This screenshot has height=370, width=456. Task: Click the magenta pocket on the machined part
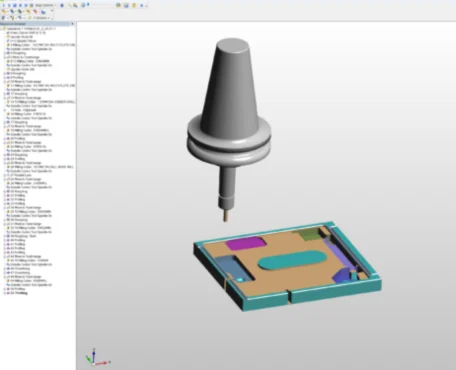246,243
